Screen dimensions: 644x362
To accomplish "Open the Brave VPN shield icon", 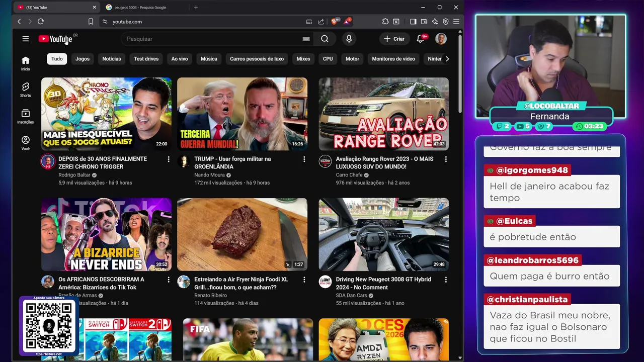I will (446, 22).
